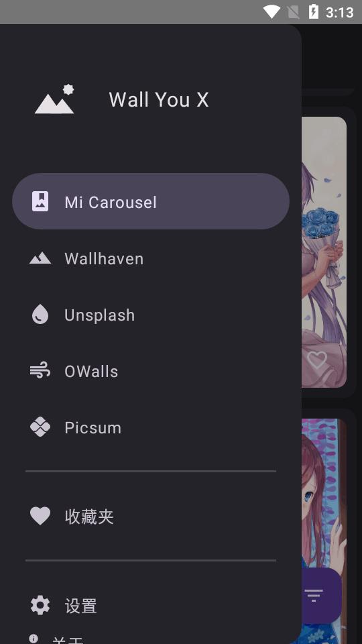362x644 pixels.
Task: Tap the settings gear icon
Action: [x=40, y=605]
